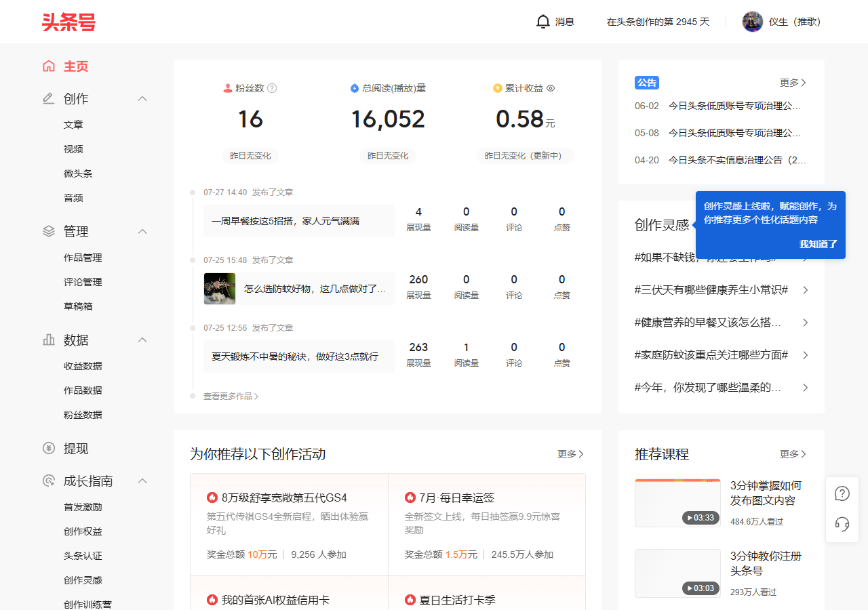Play the 03:33 course video thumbnail
This screenshot has width=868, height=610.
(x=677, y=503)
